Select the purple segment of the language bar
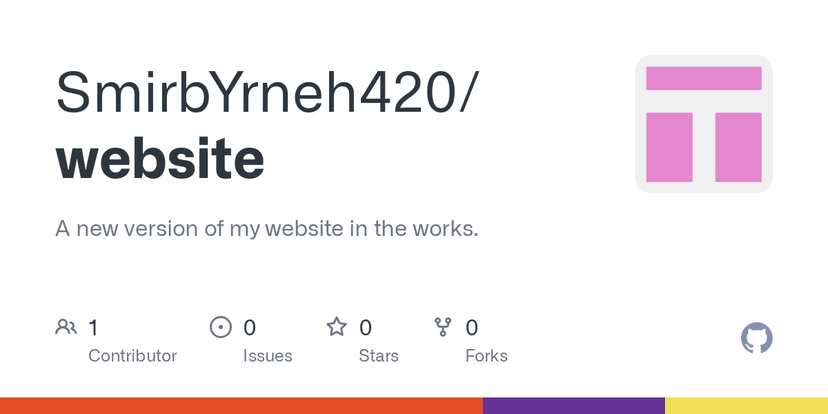 (574, 405)
